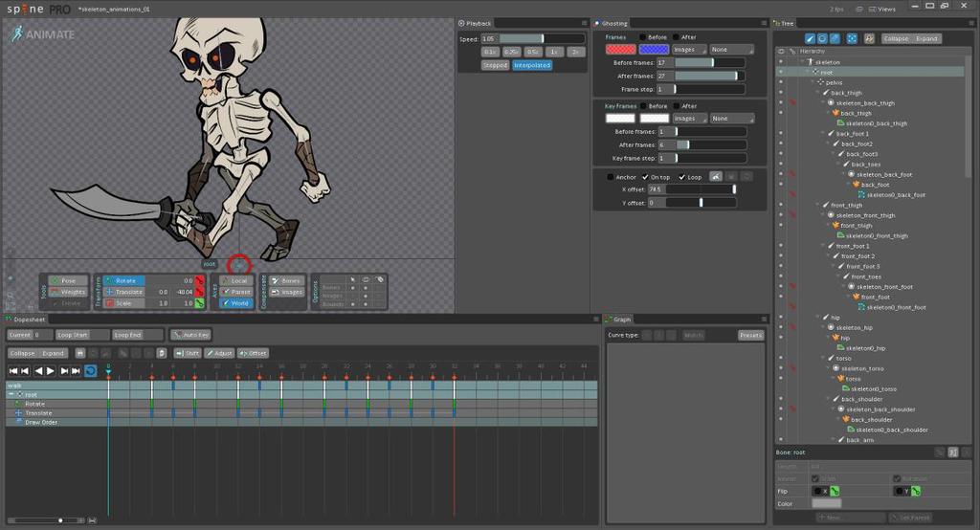Click the ANIMATE mode running-man icon
This screenshot has width=980, height=530.
[x=17, y=33]
